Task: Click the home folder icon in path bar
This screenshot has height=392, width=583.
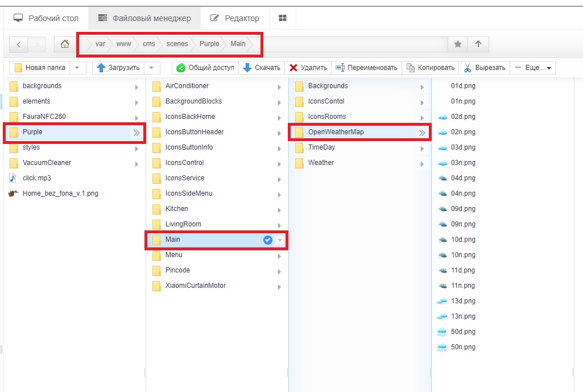Action: 65,44
